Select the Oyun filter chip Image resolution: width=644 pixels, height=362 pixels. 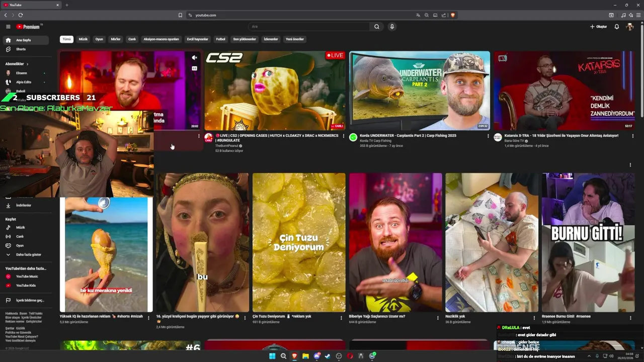[x=99, y=39]
